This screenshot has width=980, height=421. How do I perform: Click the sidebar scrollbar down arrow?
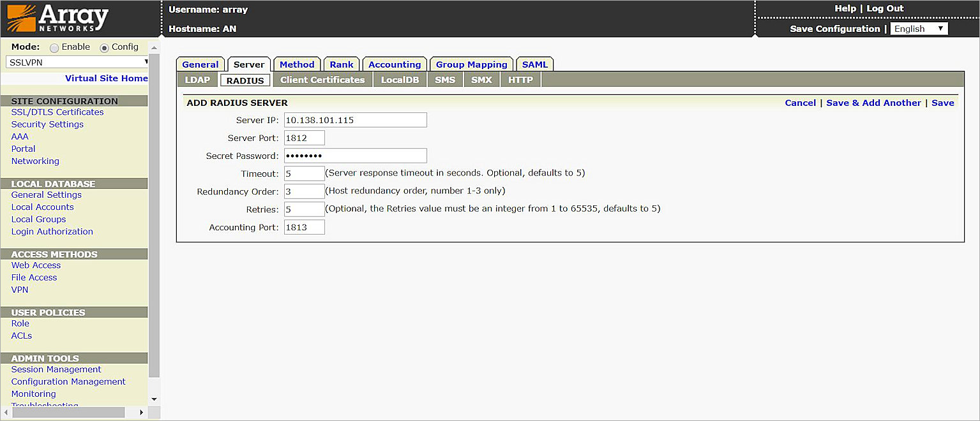click(x=154, y=398)
